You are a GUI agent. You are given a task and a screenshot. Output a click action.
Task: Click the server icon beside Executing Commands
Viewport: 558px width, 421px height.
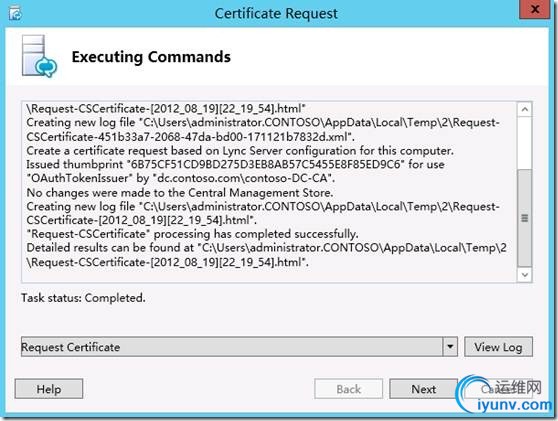coord(39,56)
